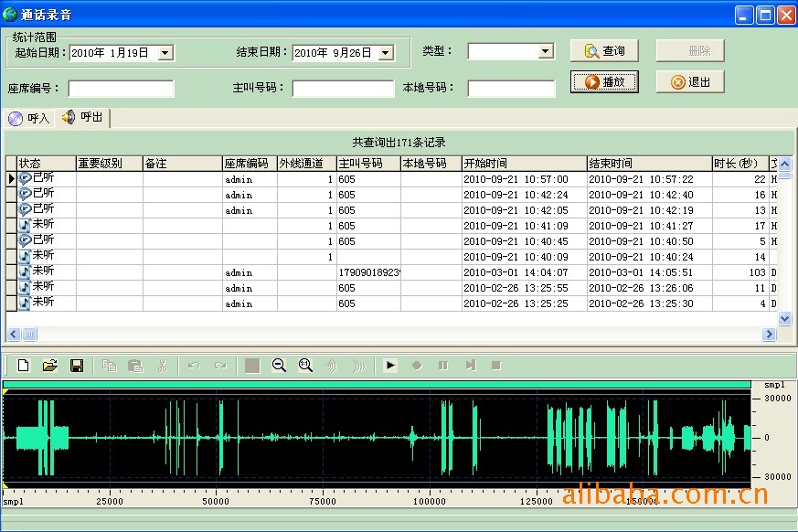Open the start date dropdown
Screen dimensions: 798x532
tap(165, 53)
